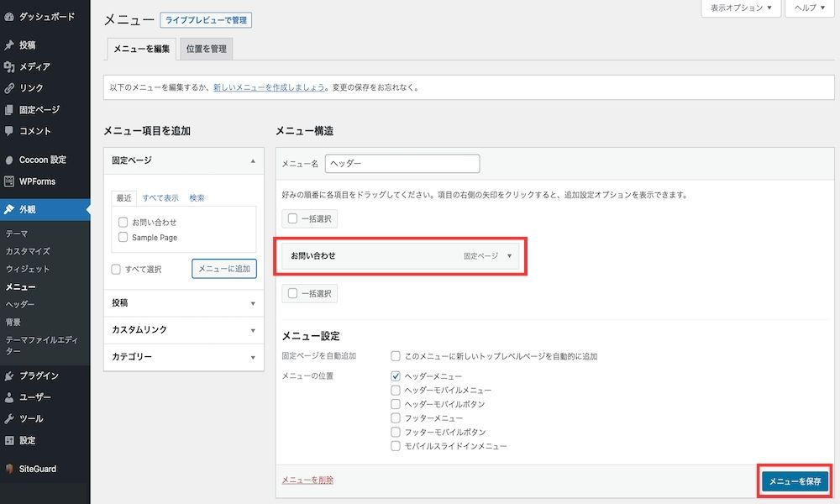Expand the お問い合わせ menu item options
The image size is (840, 504).
[x=509, y=256]
